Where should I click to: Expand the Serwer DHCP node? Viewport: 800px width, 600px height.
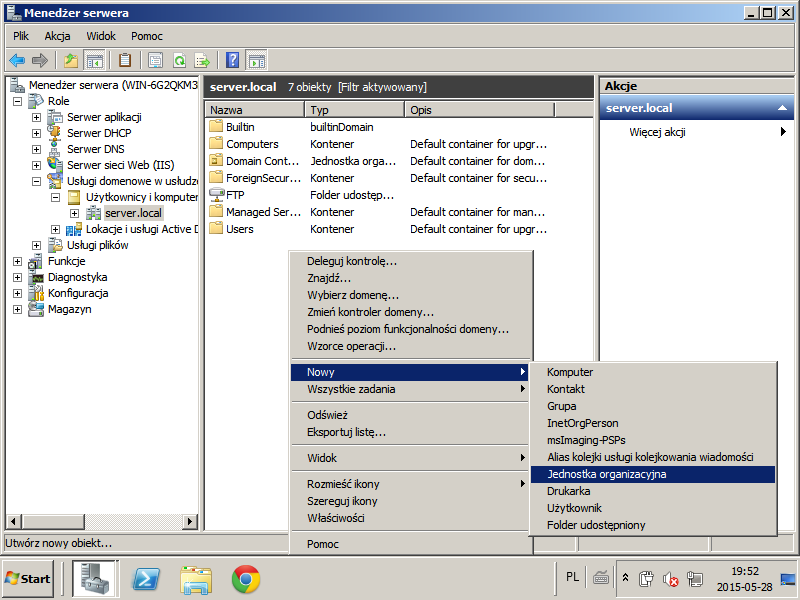click(36, 133)
